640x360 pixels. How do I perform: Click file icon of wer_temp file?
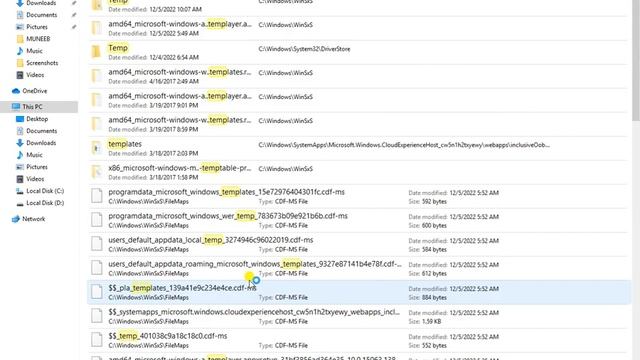(x=97, y=220)
